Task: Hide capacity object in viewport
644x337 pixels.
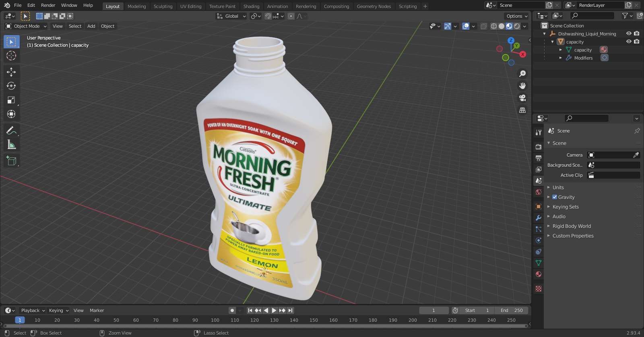Action: [629, 41]
